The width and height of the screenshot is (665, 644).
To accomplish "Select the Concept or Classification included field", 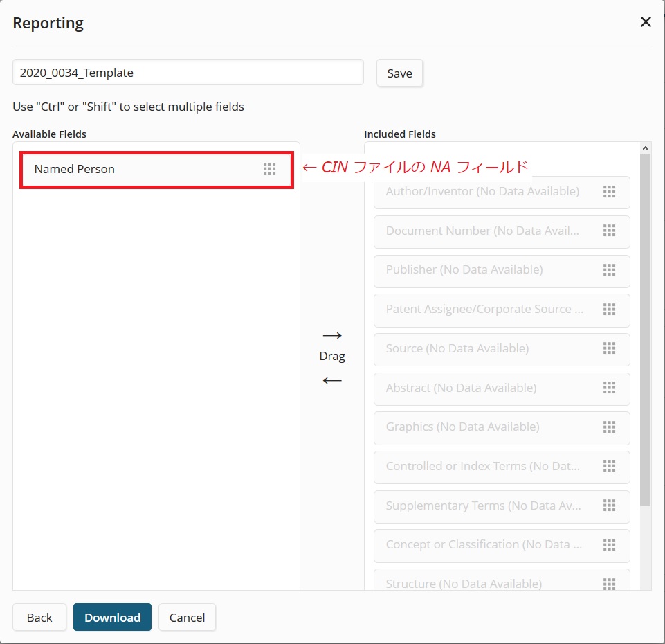I will click(502, 546).
